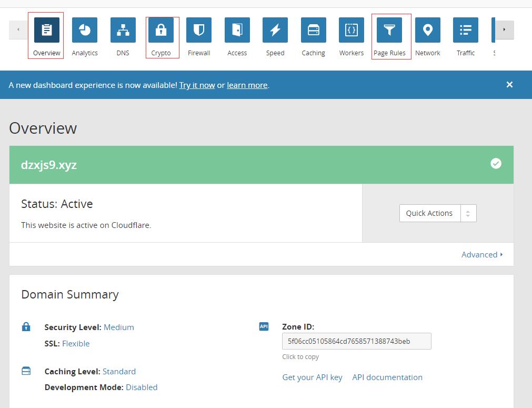Open the DNS network tree icon

pos(123,30)
